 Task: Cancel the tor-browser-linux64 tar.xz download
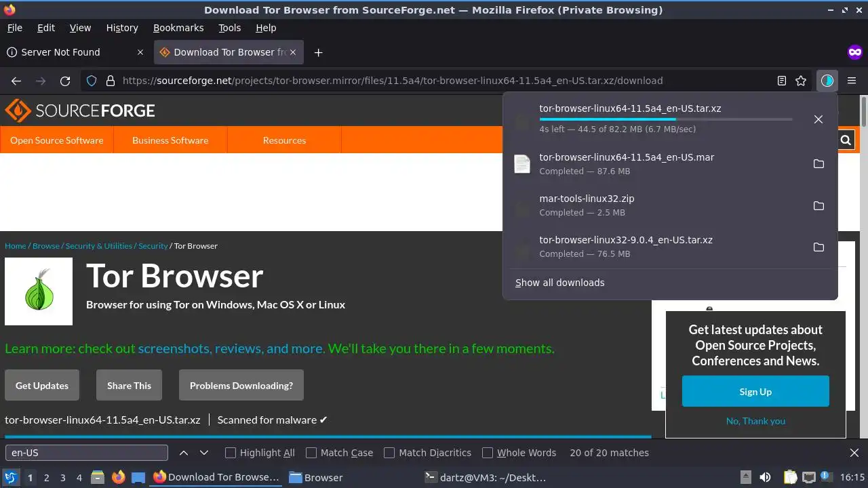click(x=818, y=119)
